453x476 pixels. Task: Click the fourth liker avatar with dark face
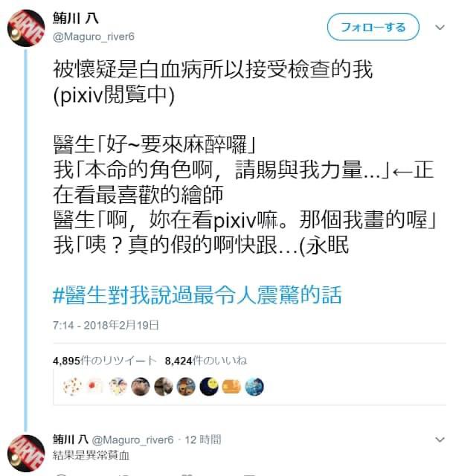pyautogui.click(x=141, y=387)
